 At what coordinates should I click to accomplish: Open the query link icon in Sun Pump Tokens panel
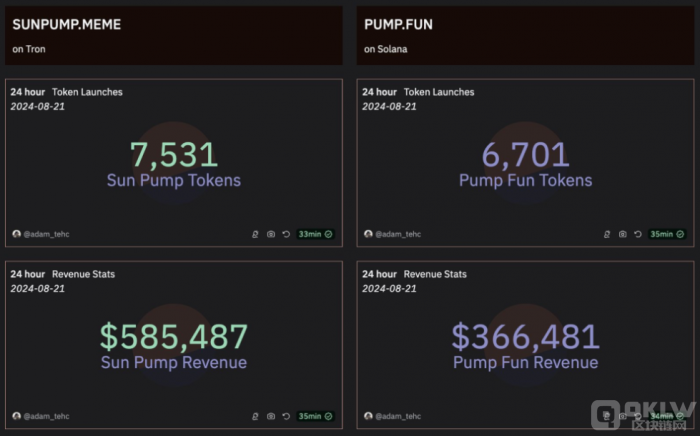pos(256,234)
